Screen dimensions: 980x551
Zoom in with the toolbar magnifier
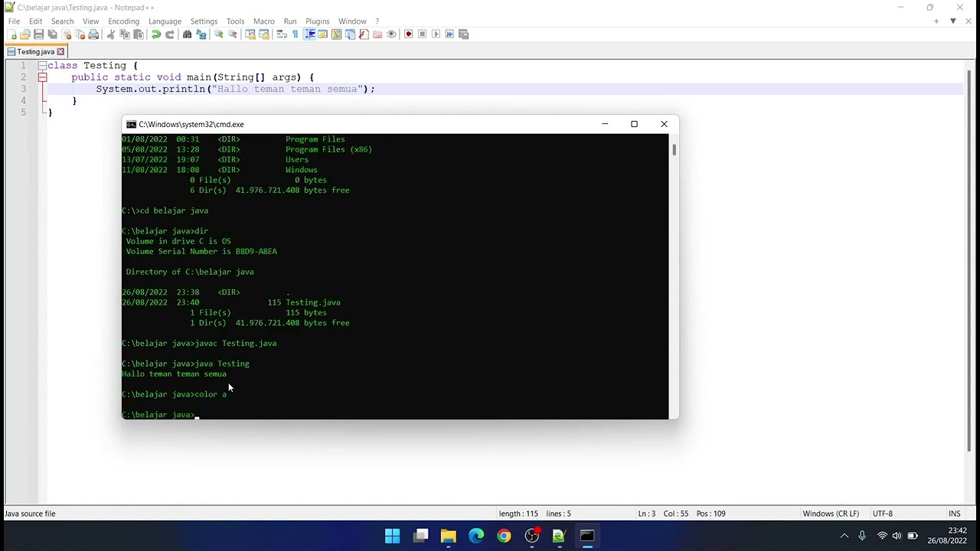point(219,34)
